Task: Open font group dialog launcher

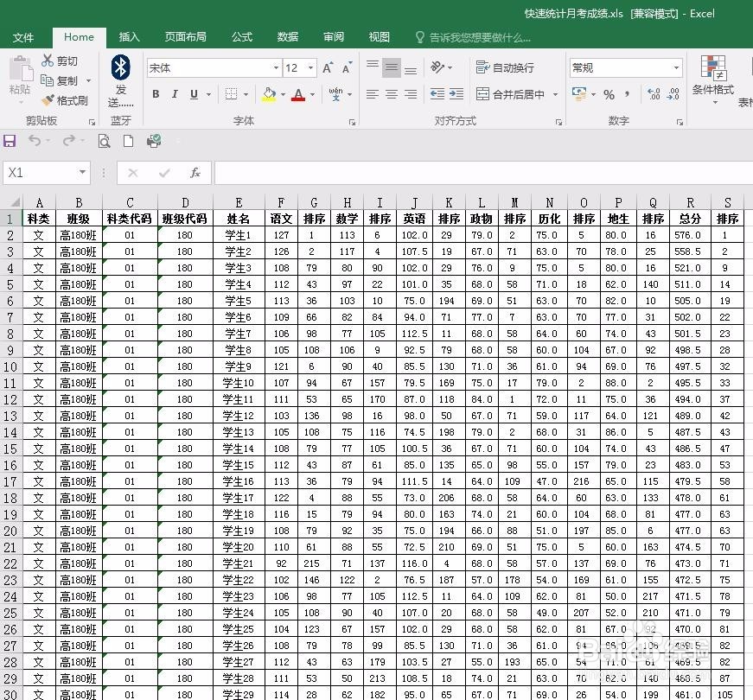Action: coord(352,123)
